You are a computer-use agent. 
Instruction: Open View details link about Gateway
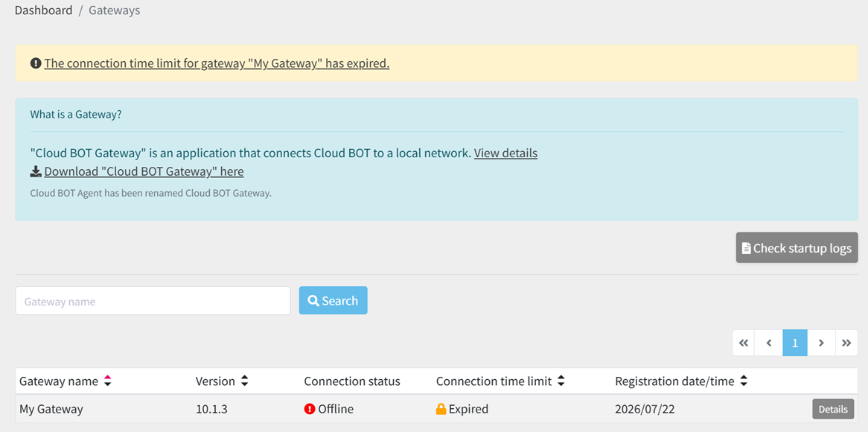pos(505,153)
